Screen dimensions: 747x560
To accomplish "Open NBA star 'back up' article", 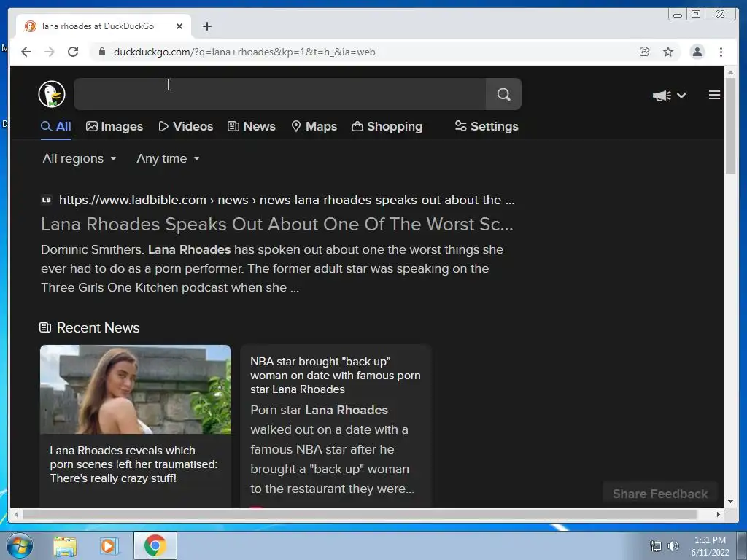I will click(x=336, y=376).
